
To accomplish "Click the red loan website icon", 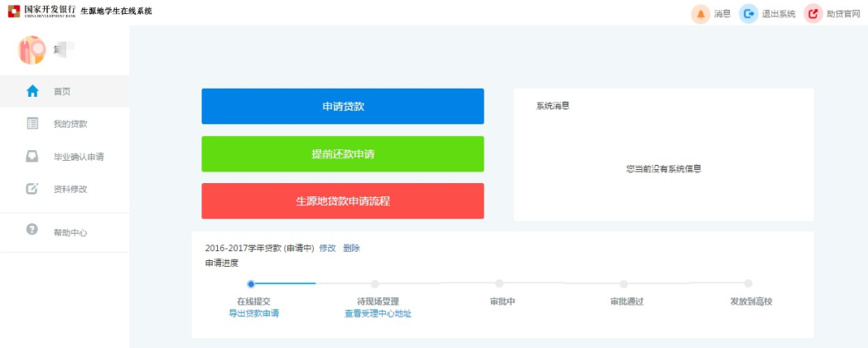I will (x=813, y=14).
